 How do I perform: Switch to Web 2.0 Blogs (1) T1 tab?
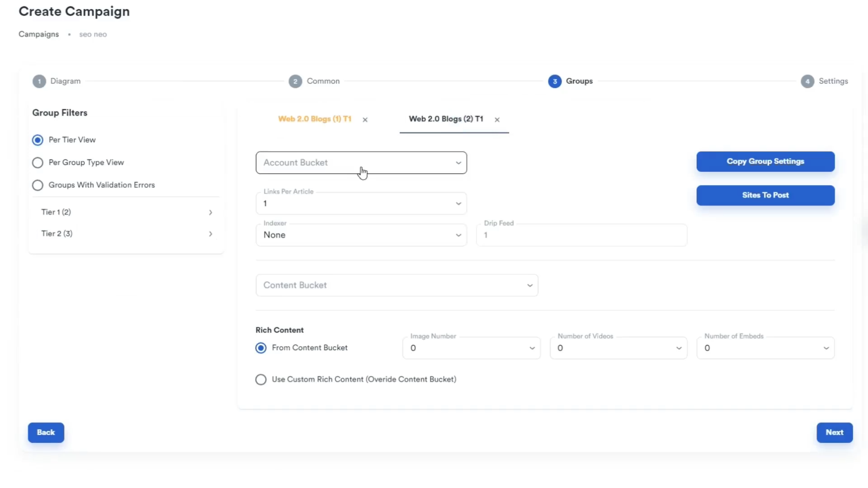tap(315, 119)
